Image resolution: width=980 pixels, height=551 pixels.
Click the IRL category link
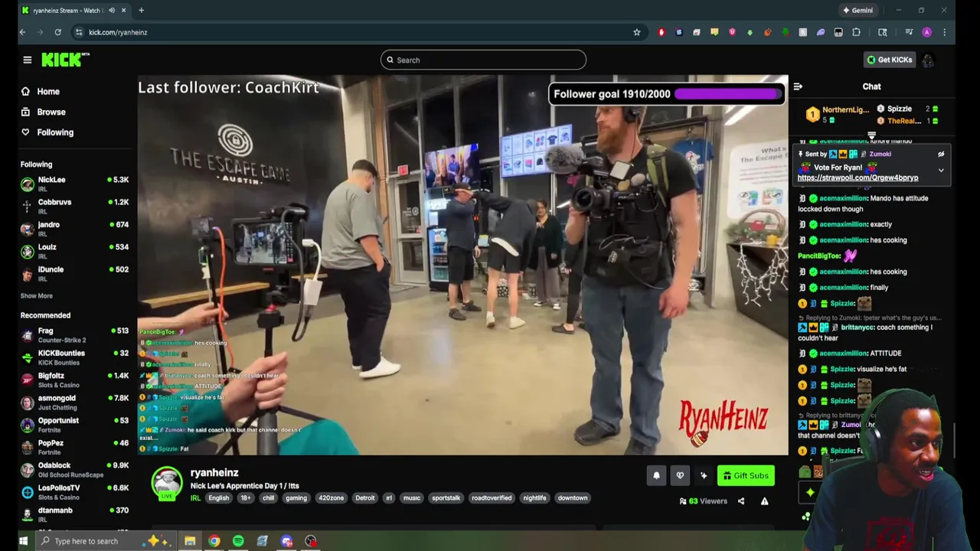tap(195, 498)
